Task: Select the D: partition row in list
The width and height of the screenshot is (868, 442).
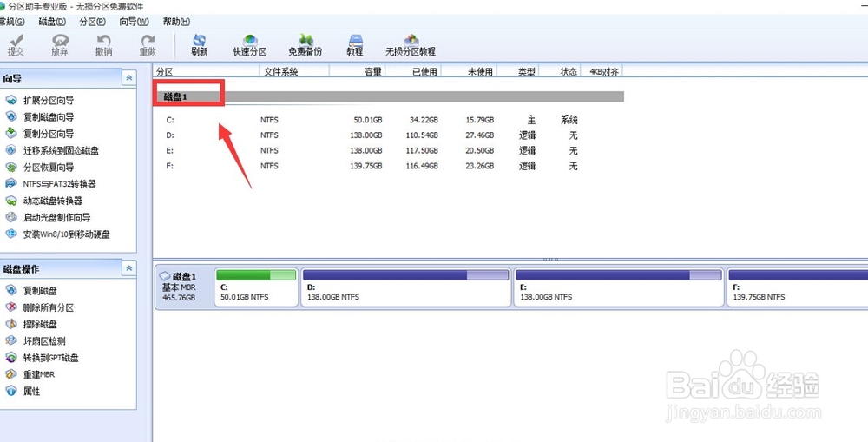Action: (389, 135)
